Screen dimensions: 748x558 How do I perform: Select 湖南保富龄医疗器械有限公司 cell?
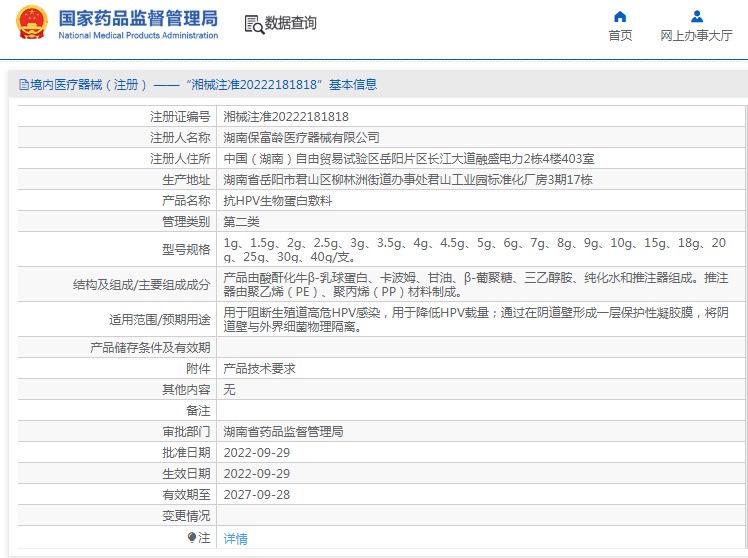point(301,138)
